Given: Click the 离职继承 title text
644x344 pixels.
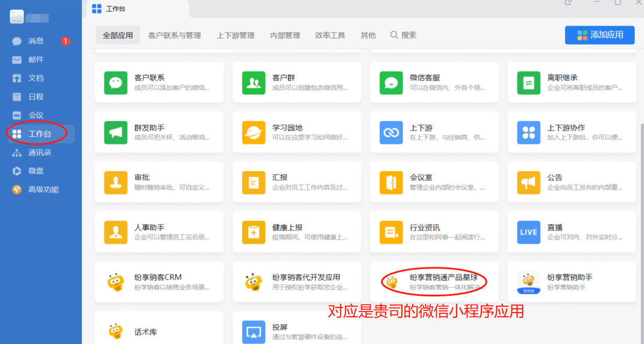Looking at the screenshot, I should (x=563, y=78).
